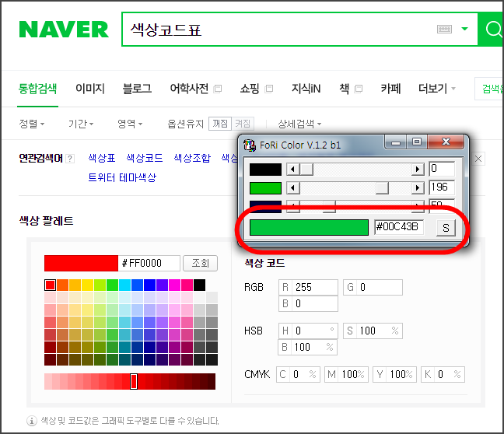Click the CMYK M value field
The image size is (504, 434).
(x=346, y=375)
